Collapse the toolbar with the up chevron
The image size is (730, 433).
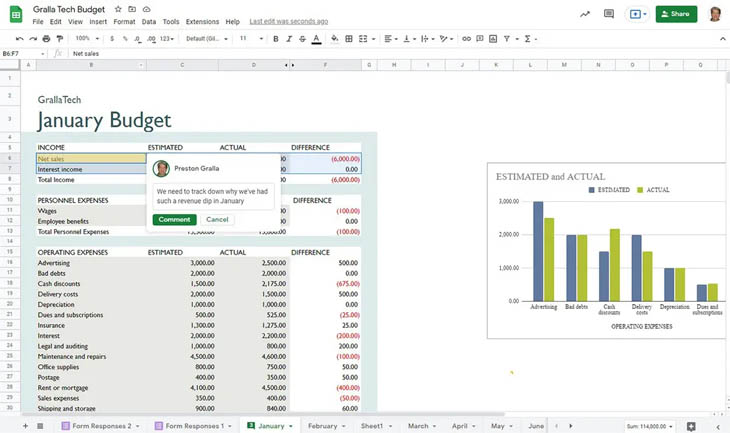[722, 39]
